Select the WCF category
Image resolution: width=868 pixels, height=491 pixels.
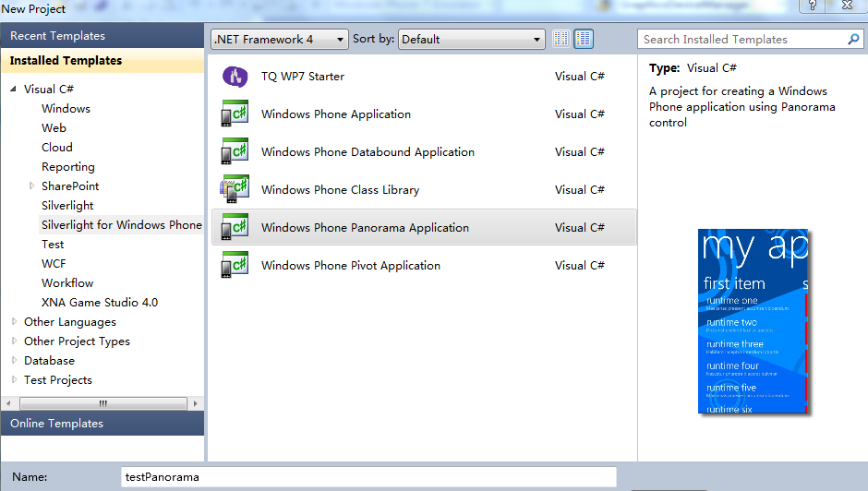click(x=54, y=263)
